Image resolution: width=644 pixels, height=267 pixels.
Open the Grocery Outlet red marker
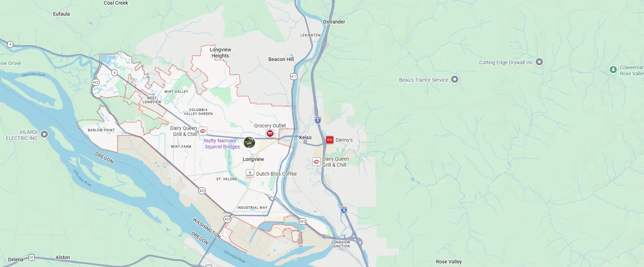(270, 133)
